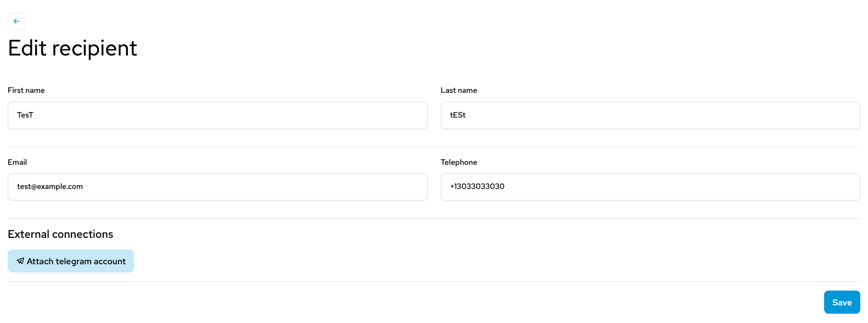
Task: Click the External connections section heading
Action: [60, 234]
